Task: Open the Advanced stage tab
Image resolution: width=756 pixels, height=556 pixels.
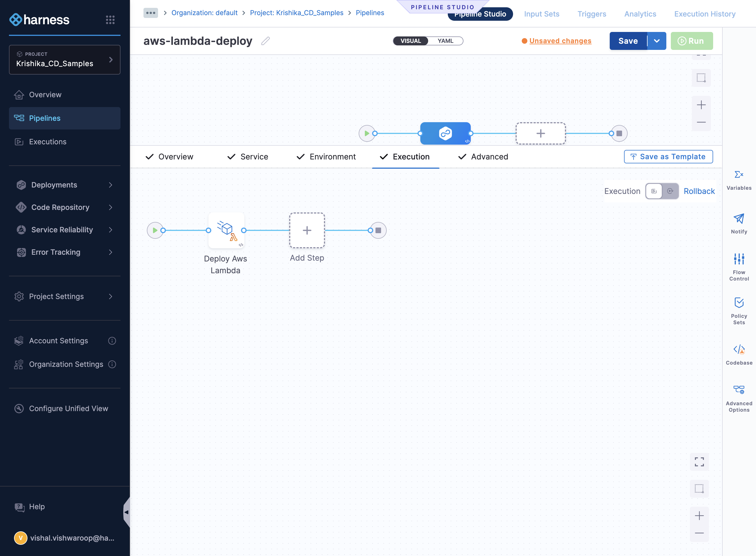Action: coord(483,156)
